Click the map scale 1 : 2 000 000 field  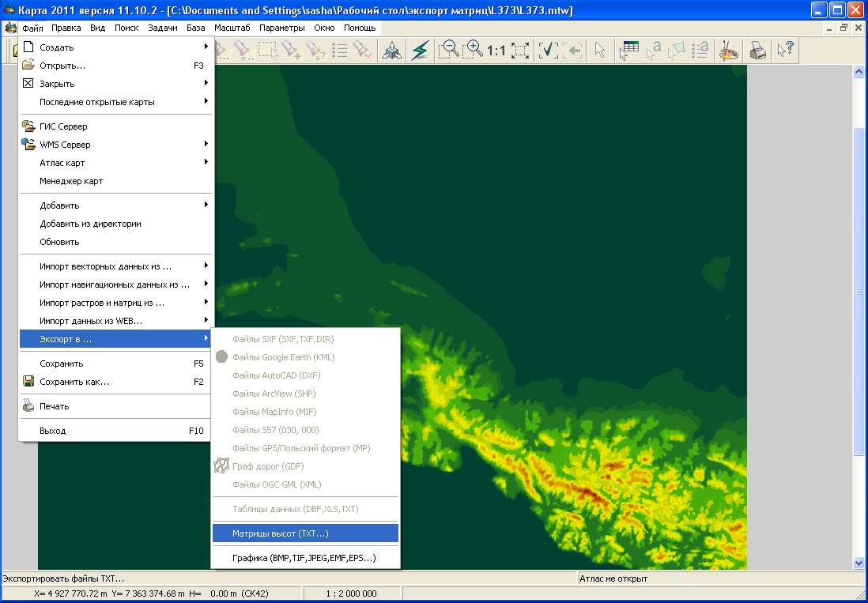coord(353,594)
